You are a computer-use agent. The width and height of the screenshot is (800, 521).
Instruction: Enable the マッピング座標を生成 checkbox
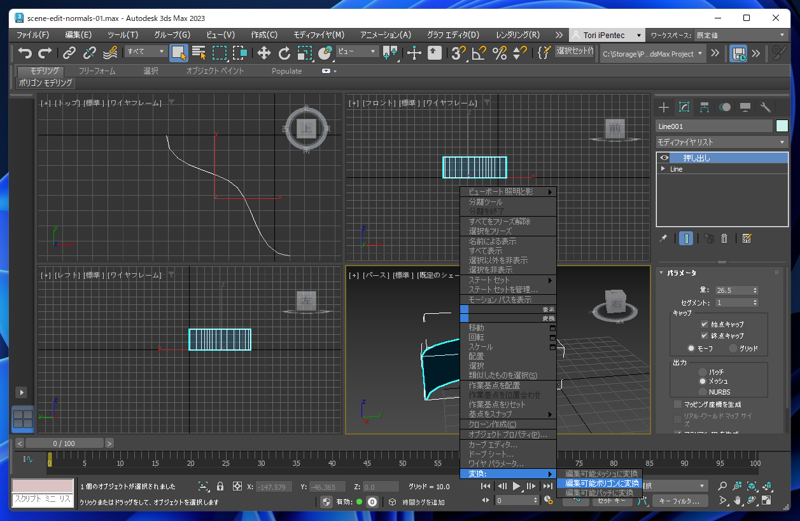point(678,405)
